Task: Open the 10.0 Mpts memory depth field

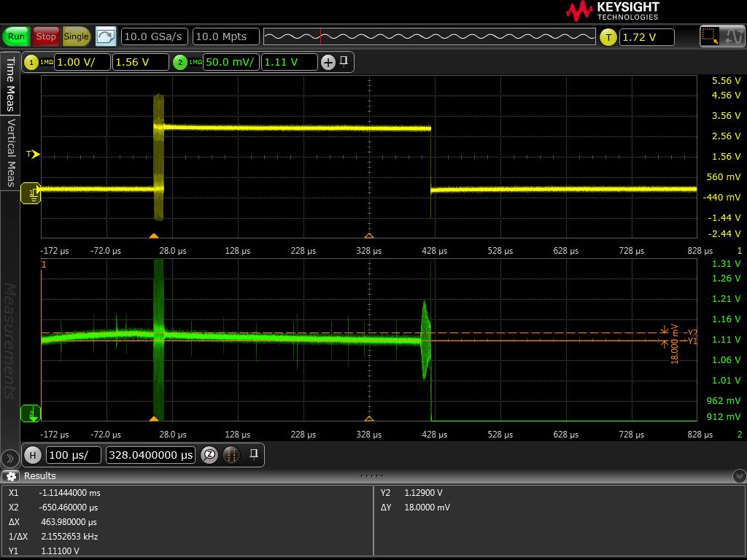Action: point(226,36)
